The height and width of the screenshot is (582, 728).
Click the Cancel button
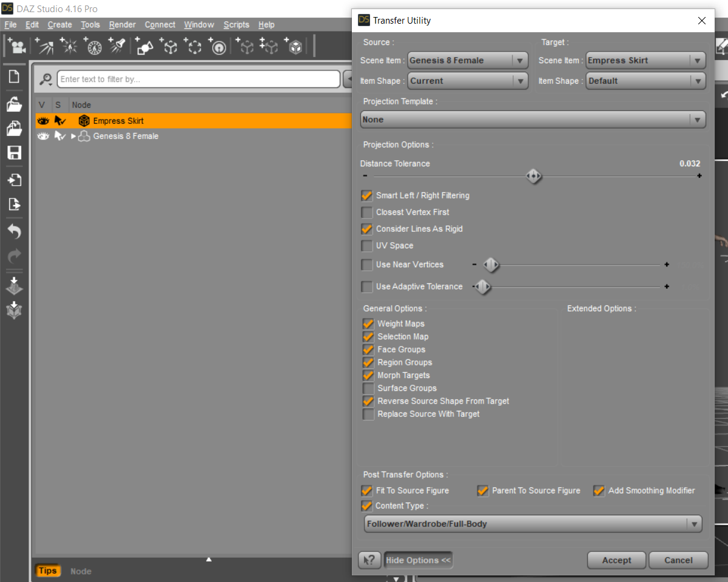point(678,560)
